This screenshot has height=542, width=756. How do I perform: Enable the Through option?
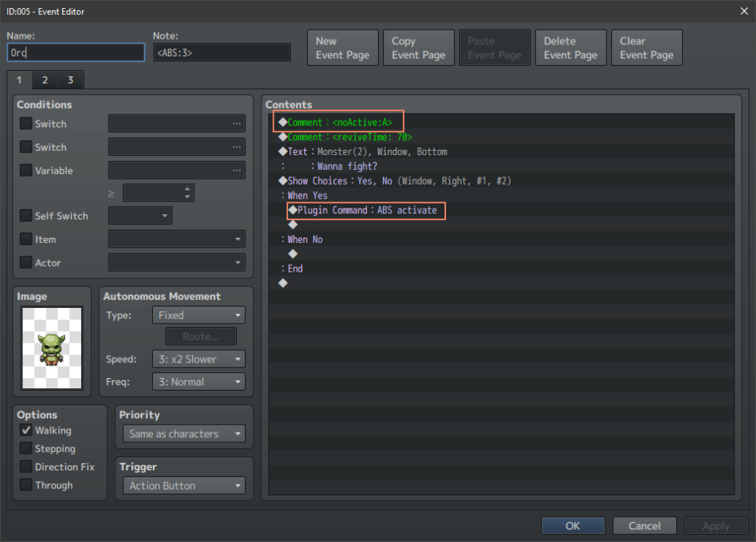click(x=26, y=485)
